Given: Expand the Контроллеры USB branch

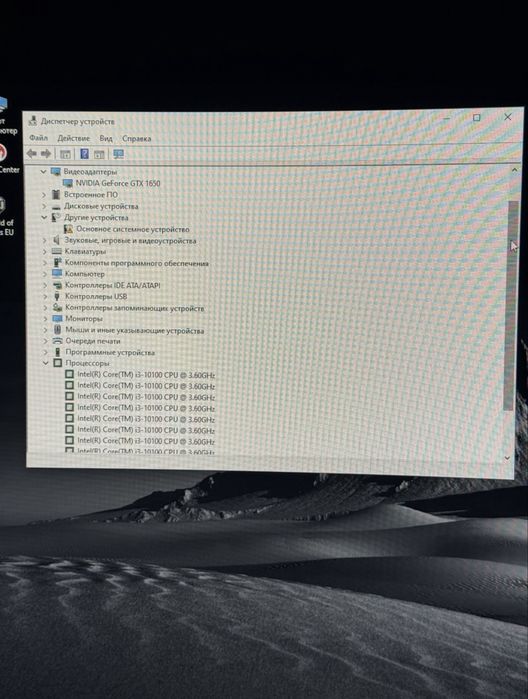Looking at the screenshot, I should coord(45,296).
